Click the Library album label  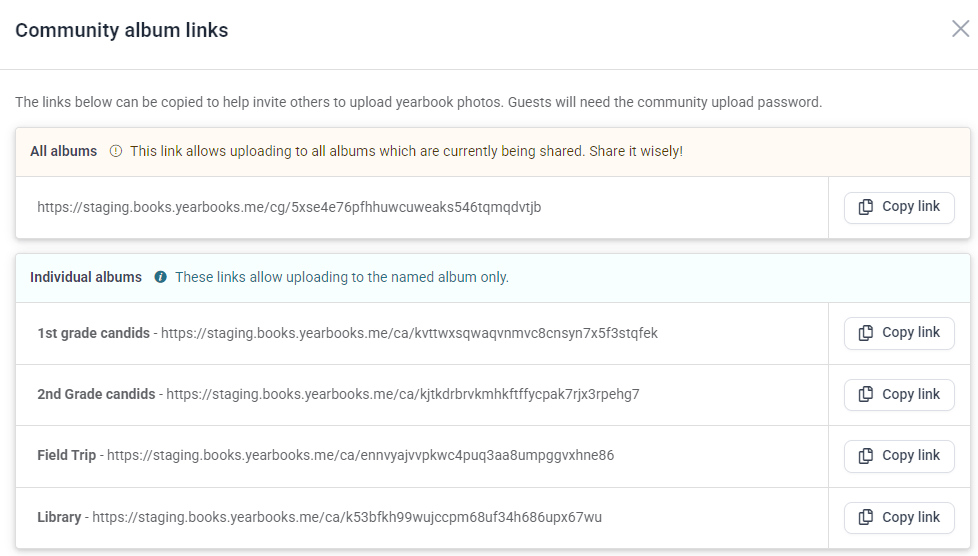point(59,517)
